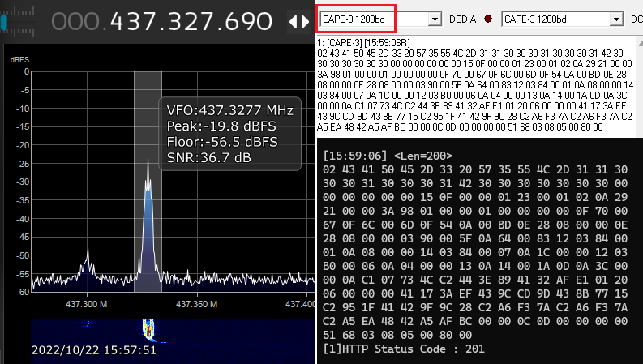Click the 437.327.690 frequency display
This screenshot has height=364, width=643.
click(x=161, y=21)
